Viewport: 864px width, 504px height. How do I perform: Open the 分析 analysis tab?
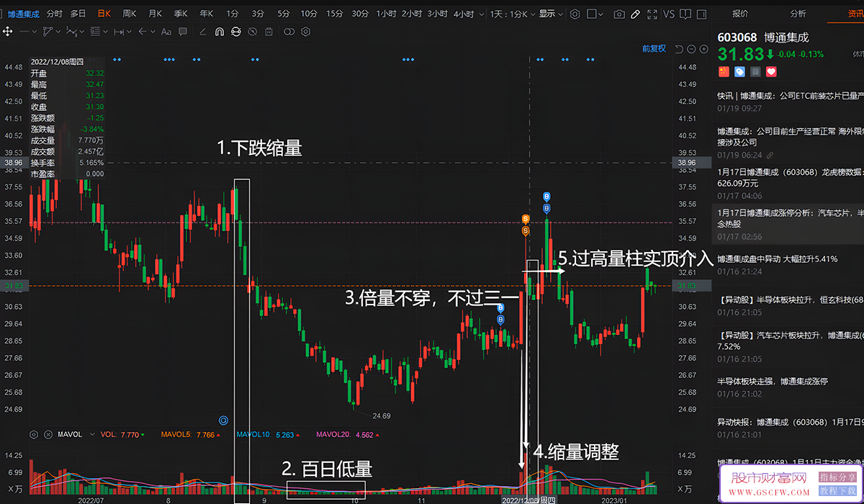pyautogui.click(x=798, y=14)
